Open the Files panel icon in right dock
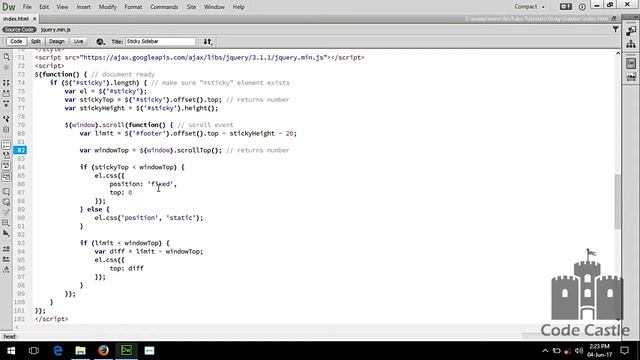Viewport: 640px width, 360px height. (631, 44)
